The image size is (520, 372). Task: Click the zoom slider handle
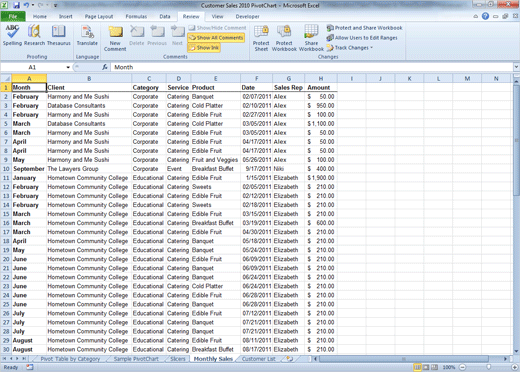tap(489, 367)
